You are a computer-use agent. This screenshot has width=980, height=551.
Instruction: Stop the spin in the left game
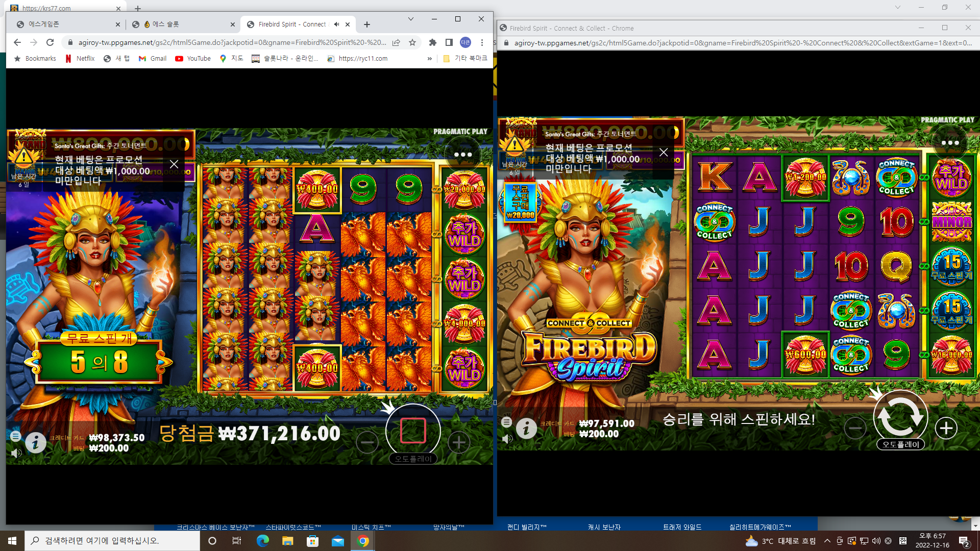click(413, 431)
